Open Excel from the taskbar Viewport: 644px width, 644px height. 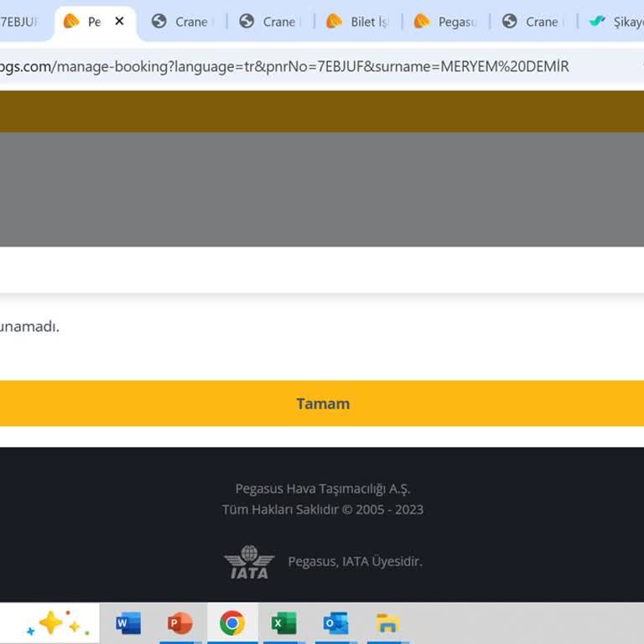[x=283, y=623]
